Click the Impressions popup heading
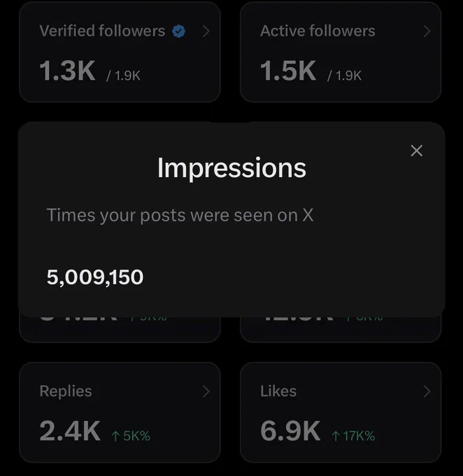 [x=231, y=168]
